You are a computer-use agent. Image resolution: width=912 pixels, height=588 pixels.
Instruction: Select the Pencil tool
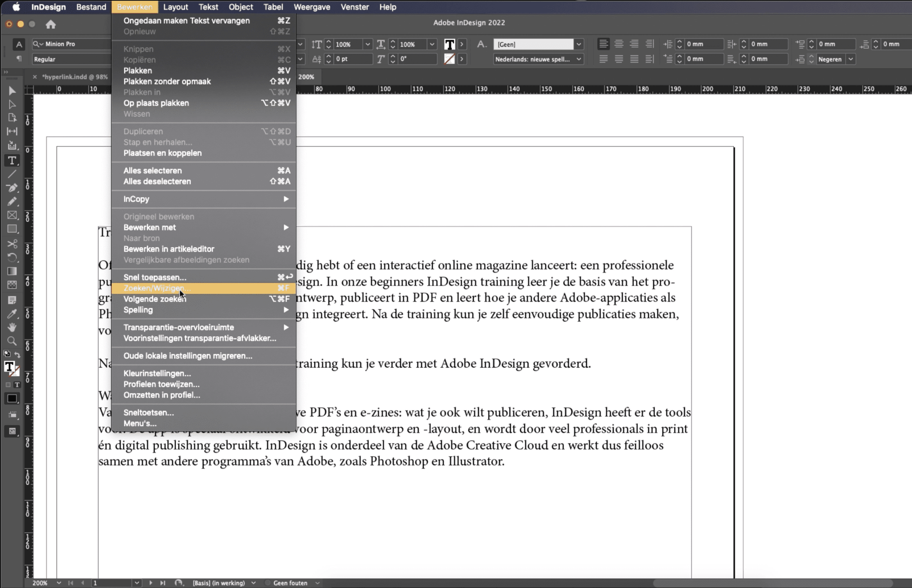point(12,201)
